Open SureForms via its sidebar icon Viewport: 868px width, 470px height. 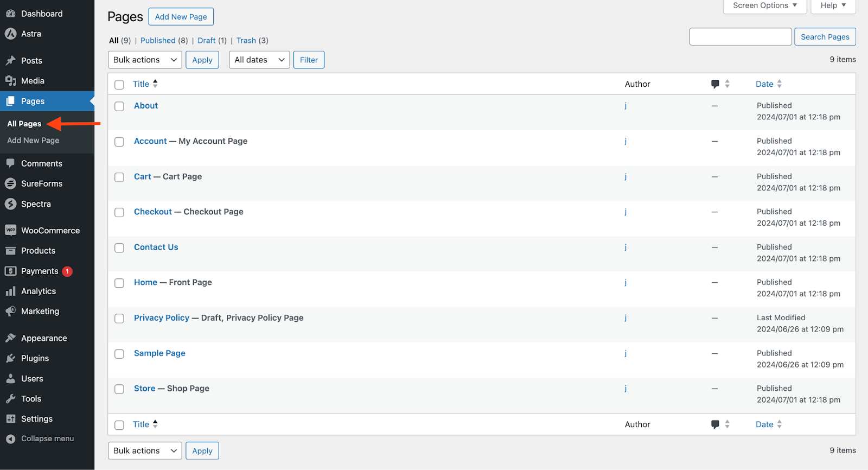tap(10, 183)
